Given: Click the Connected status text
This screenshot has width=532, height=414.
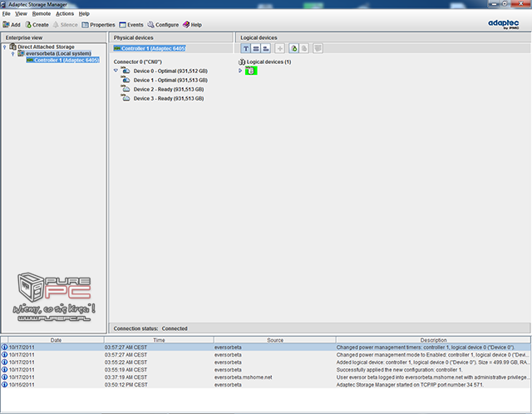Looking at the screenshot, I should [x=175, y=328].
